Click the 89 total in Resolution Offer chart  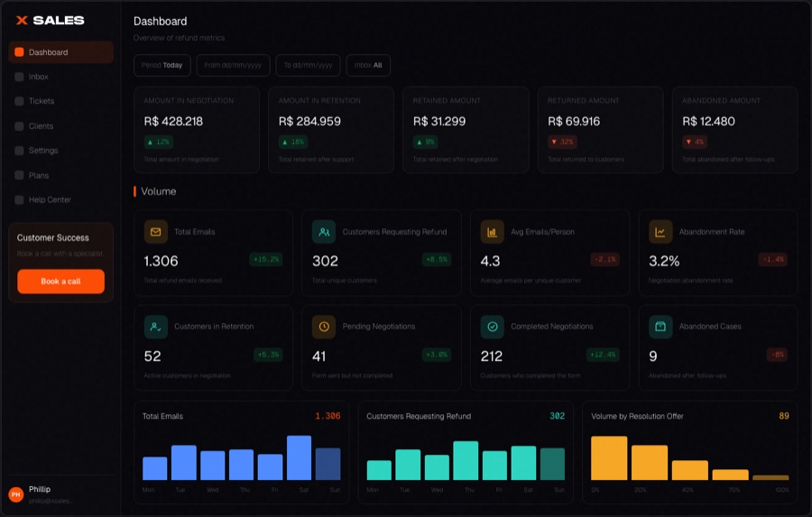(x=784, y=416)
